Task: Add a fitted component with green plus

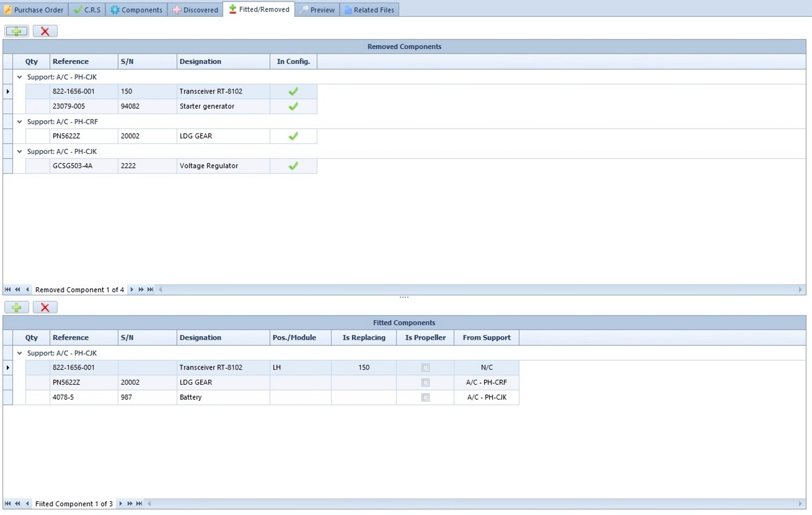Action: click(x=17, y=307)
